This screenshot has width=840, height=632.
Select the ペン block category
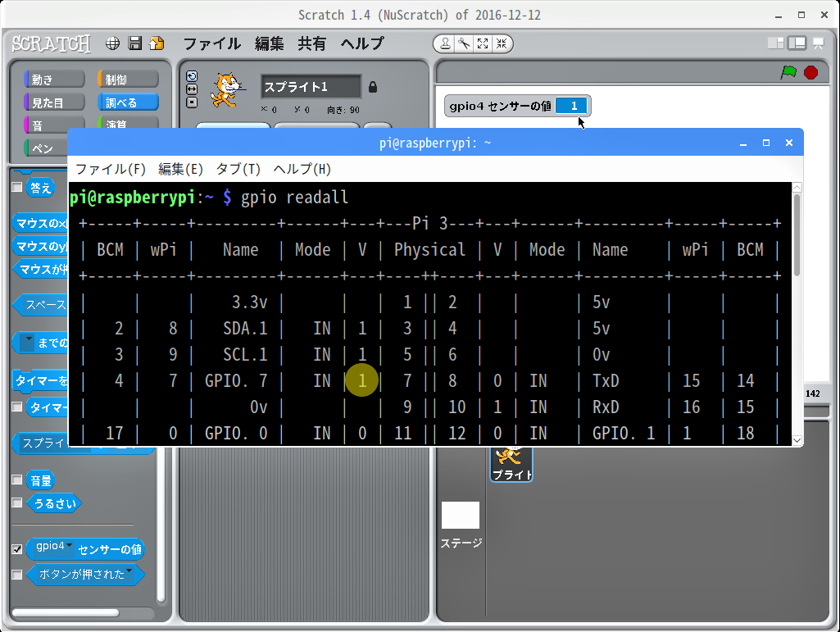(x=46, y=148)
